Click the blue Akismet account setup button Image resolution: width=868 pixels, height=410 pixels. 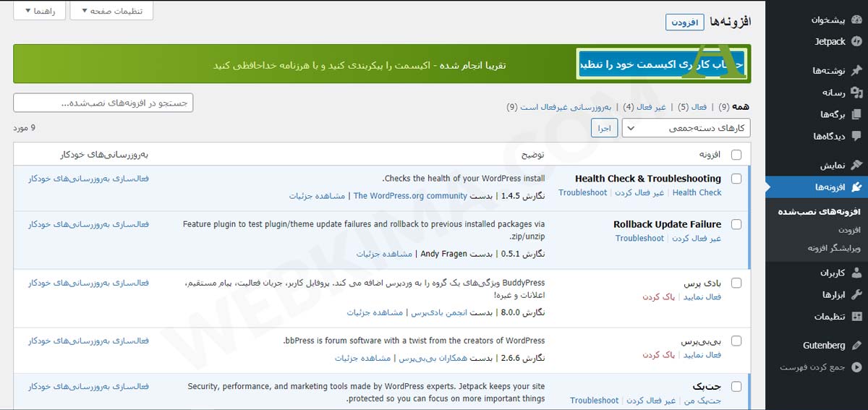click(x=661, y=64)
